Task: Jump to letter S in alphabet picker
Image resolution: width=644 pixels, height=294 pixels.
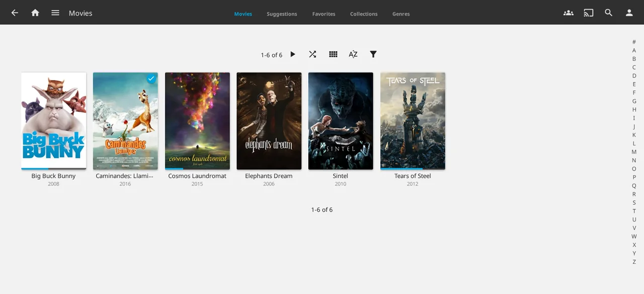Action: (x=634, y=202)
